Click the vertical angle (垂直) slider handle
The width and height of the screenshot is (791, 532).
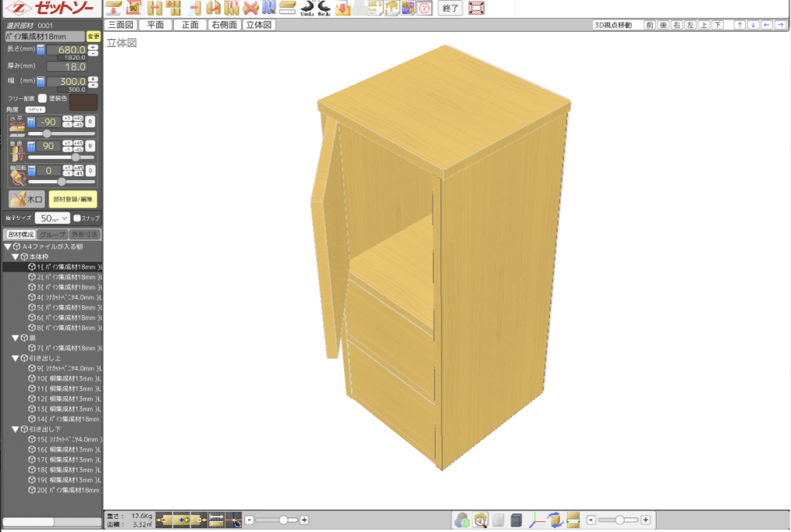pos(76,158)
